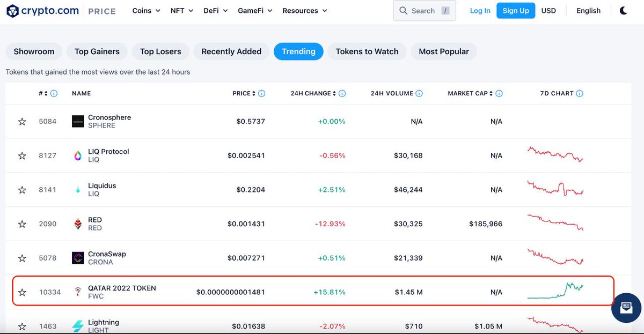This screenshot has height=334, width=644.
Task: Star the Lightning LIGHT row
Action: click(x=22, y=326)
